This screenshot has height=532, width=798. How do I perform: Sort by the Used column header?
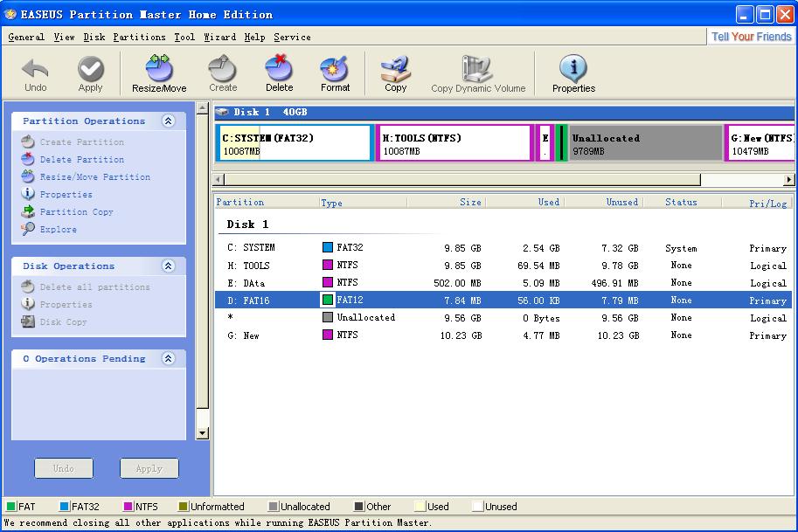point(524,202)
